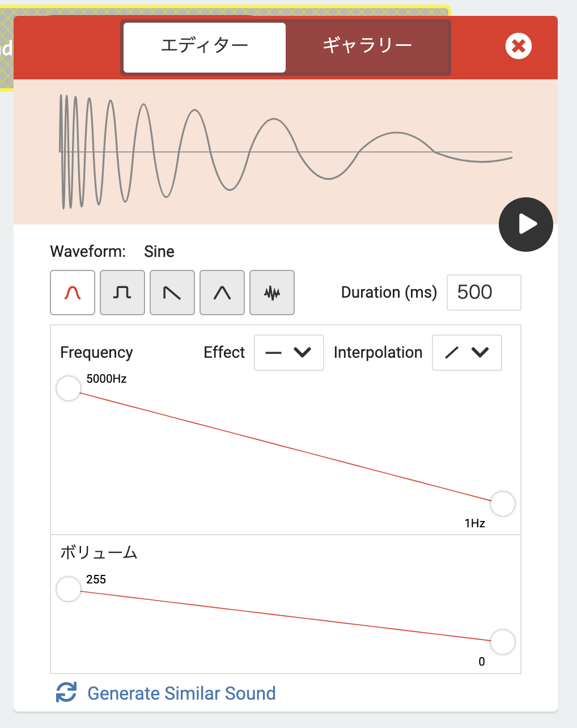
Task: Select the sine waveform icon
Action: [x=73, y=293]
